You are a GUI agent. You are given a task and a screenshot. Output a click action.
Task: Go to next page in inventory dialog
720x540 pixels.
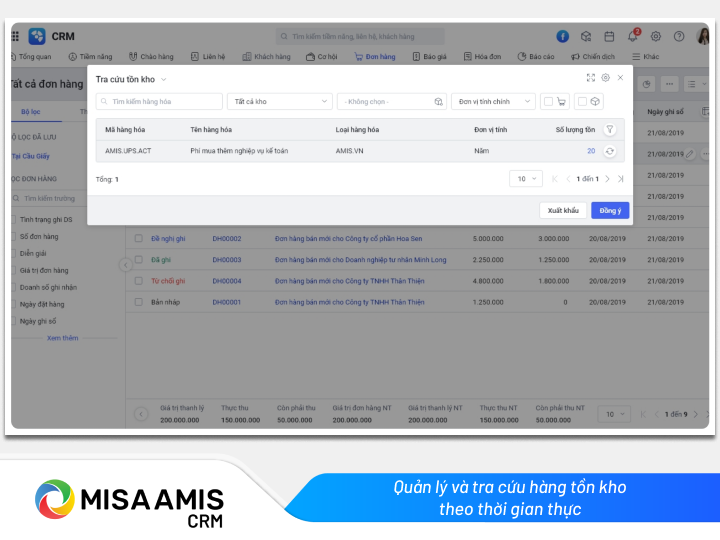coord(608,179)
